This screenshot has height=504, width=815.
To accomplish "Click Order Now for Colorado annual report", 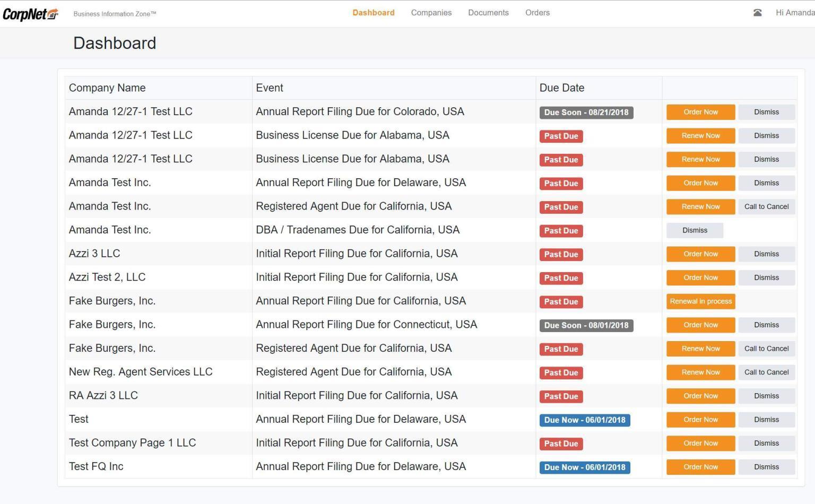I will click(700, 112).
